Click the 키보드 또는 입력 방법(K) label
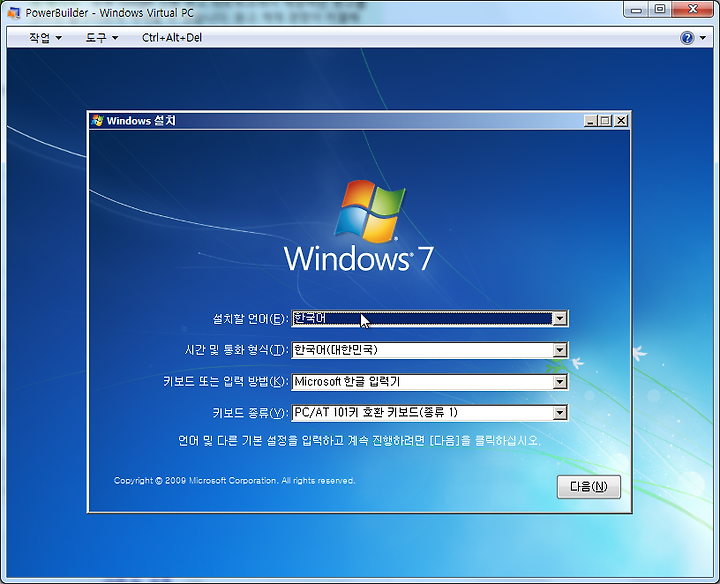This screenshot has width=720, height=584. point(225,382)
